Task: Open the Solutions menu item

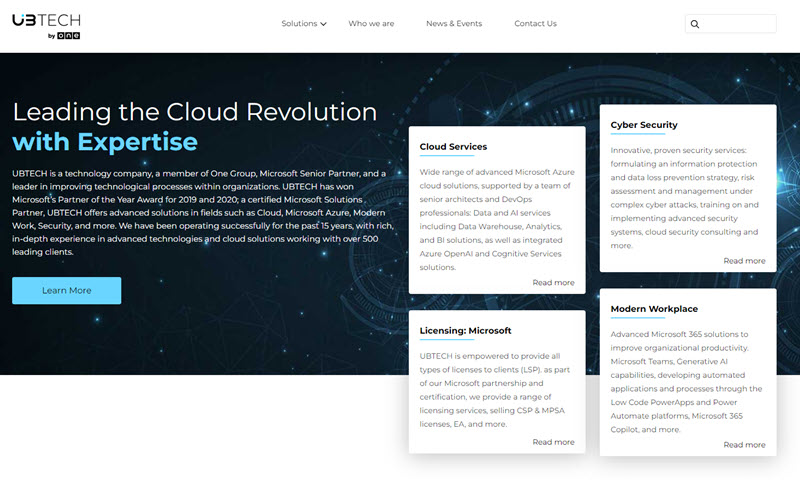Action: pos(299,23)
